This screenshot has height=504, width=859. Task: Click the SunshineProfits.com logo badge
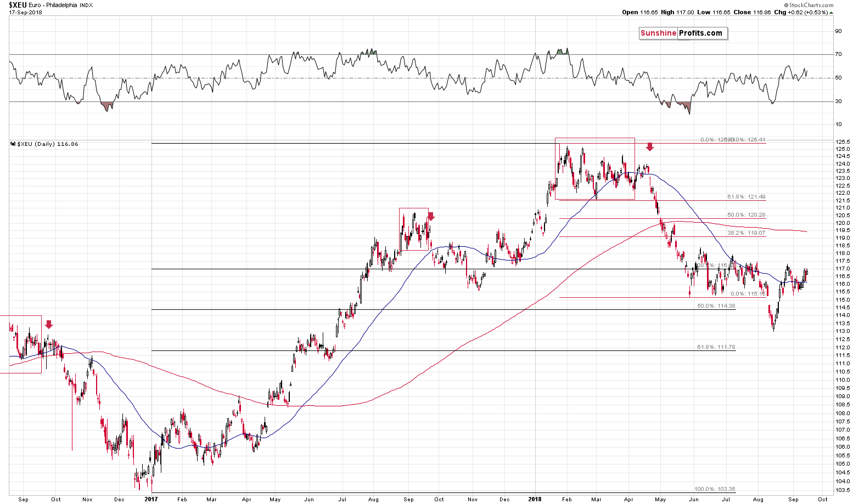[x=682, y=33]
